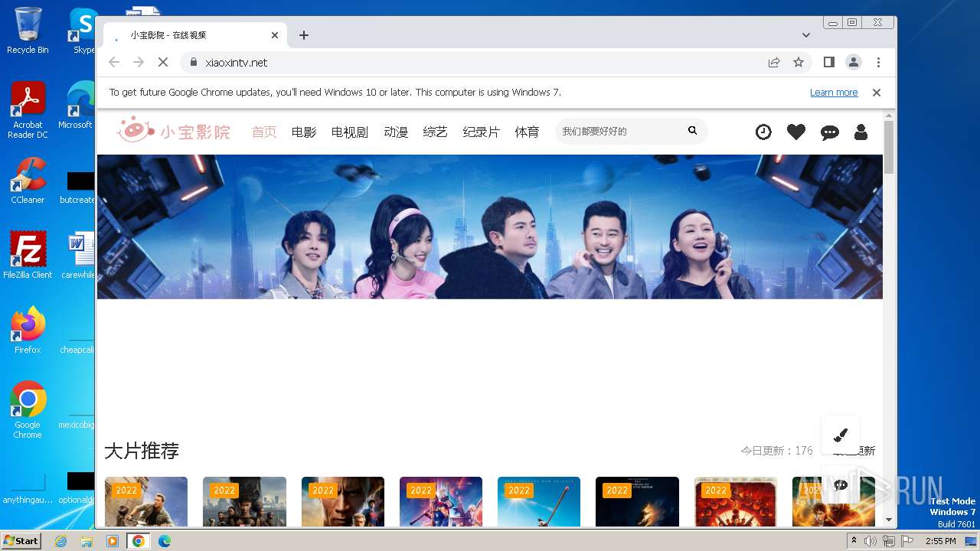Image resolution: width=980 pixels, height=551 pixels.
Task: Open the user account icon on the website
Action: point(861,132)
